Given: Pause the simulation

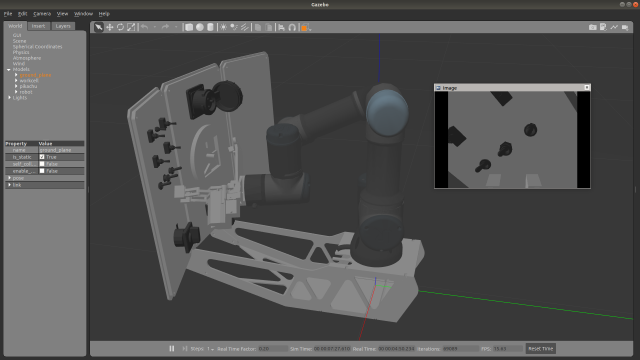Looking at the screenshot, I should pos(172,349).
